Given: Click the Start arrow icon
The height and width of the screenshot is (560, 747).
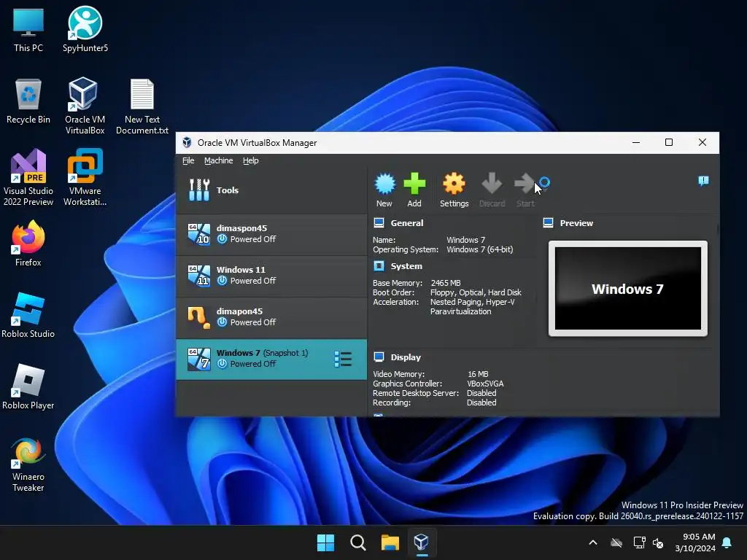Looking at the screenshot, I should [525, 184].
